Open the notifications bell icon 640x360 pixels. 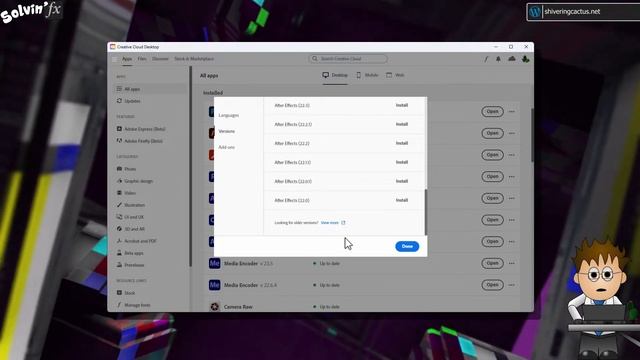(x=498, y=59)
